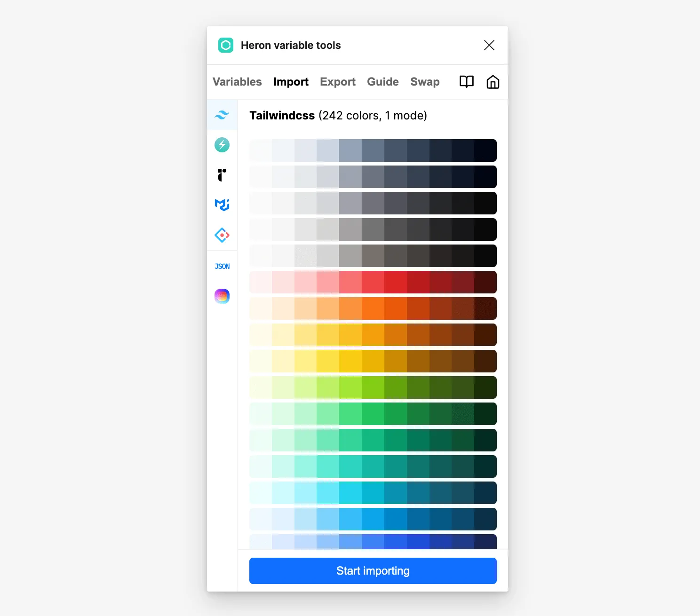This screenshot has height=616, width=700.
Task: Select the teal lightning bolt palette icon
Action: [x=222, y=145]
